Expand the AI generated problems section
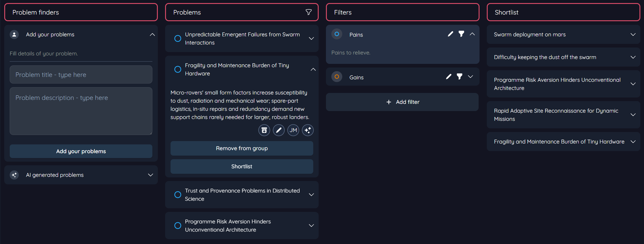This screenshot has height=244, width=644. (x=150, y=175)
